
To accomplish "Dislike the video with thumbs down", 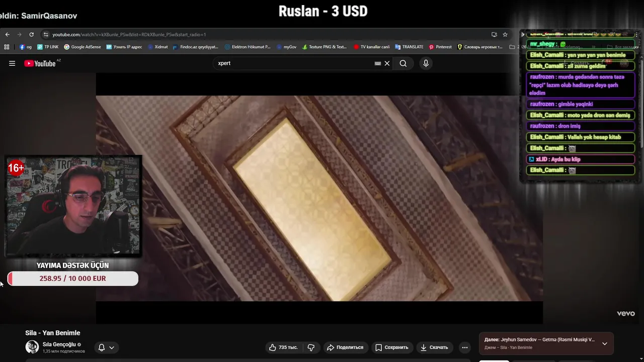I will [311, 347].
